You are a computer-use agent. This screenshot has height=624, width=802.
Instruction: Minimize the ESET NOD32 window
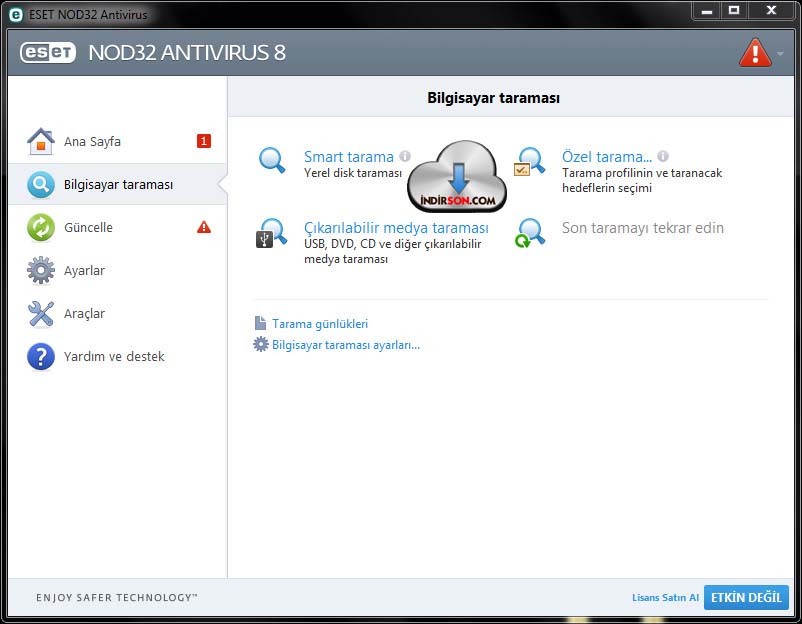coord(707,11)
